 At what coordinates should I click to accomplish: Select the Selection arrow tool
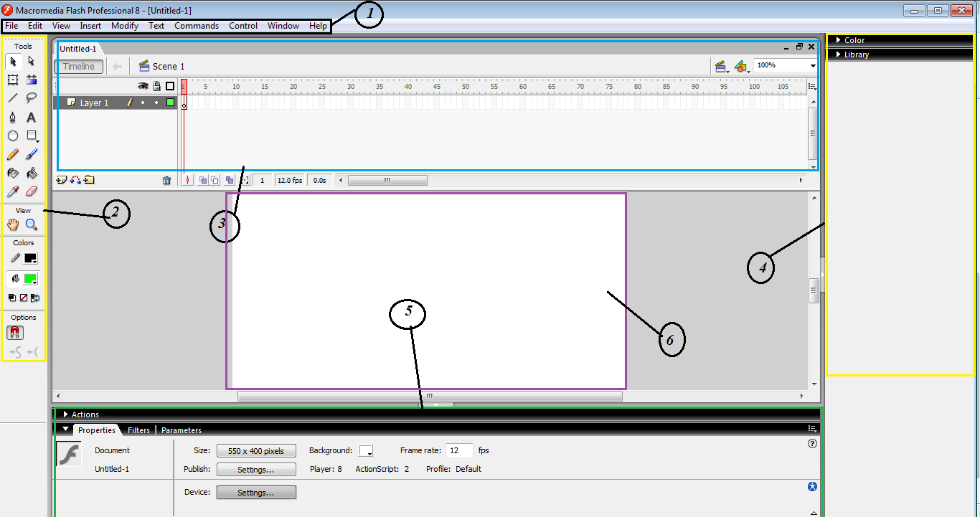tap(13, 62)
